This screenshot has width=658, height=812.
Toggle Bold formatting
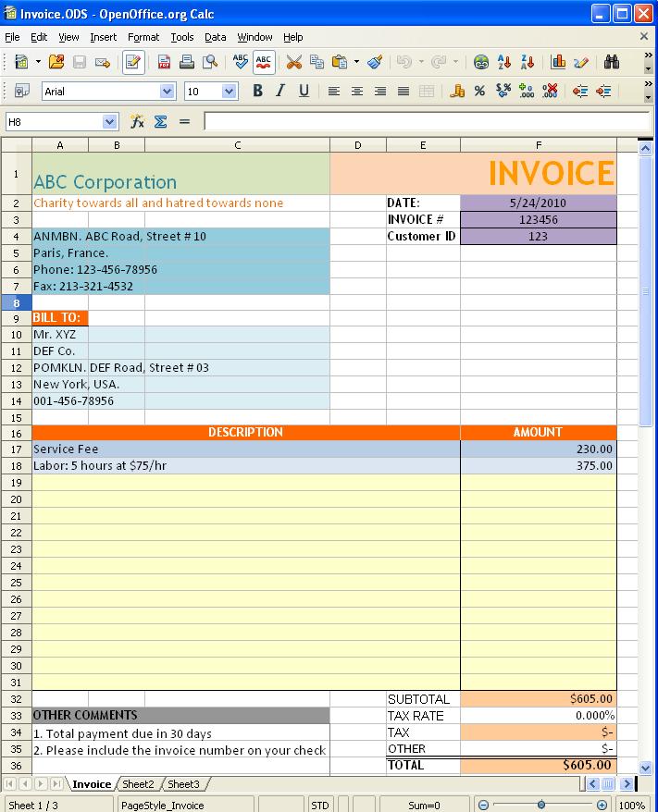point(257,92)
